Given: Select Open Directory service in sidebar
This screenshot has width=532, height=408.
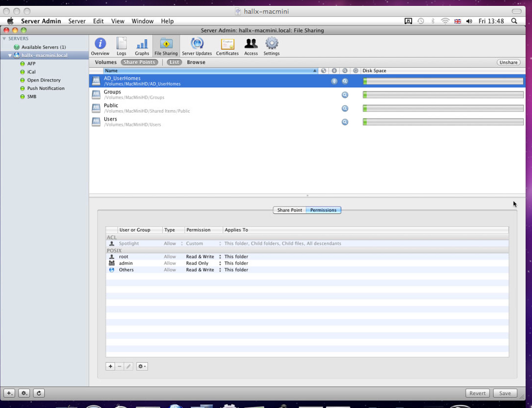Looking at the screenshot, I should coord(44,80).
